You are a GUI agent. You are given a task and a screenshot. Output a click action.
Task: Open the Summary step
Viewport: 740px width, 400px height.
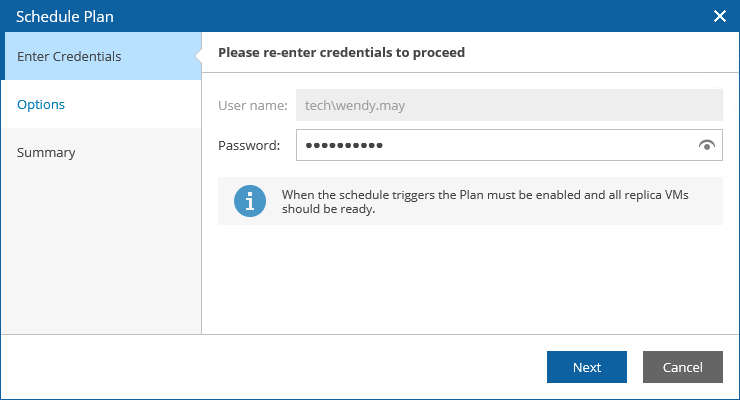coord(46,153)
